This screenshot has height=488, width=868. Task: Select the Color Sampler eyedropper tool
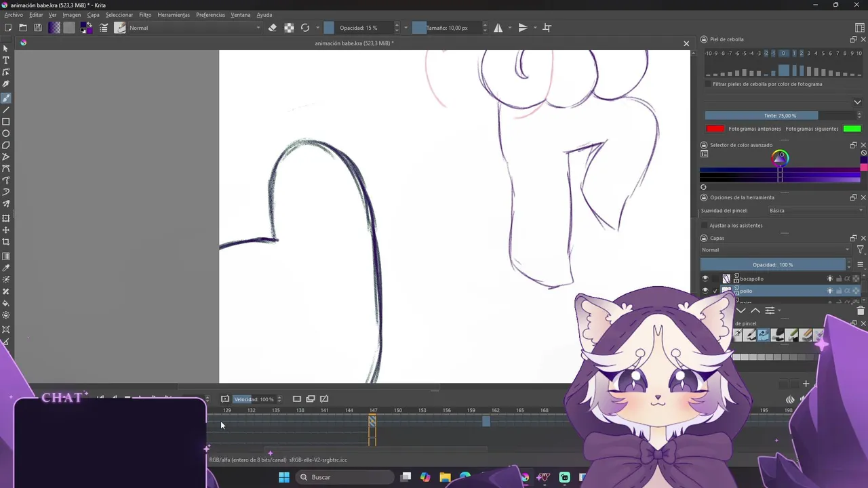pos(6,268)
